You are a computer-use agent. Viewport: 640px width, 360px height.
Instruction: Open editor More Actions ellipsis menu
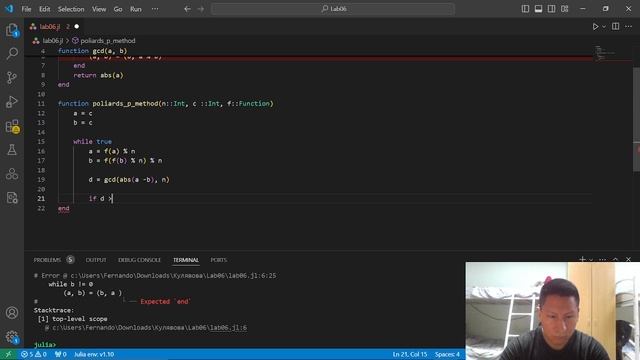click(x=629, y=27)
